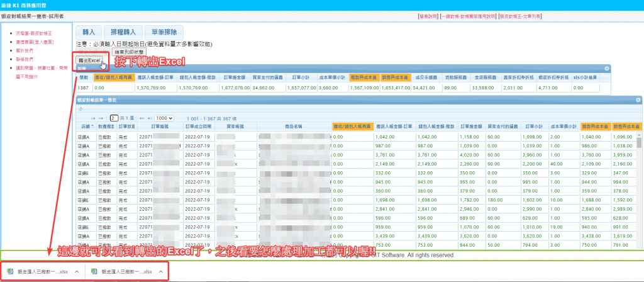This screenshot has width=644, height=282.
Task: Click the page number input field
Action: click(x=114, y=118)
